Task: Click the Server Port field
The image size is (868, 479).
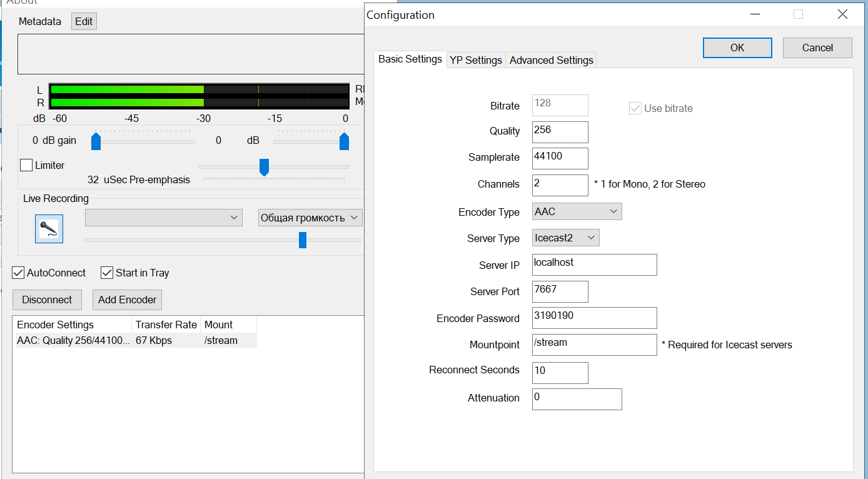Action: [x=560, y=291]
